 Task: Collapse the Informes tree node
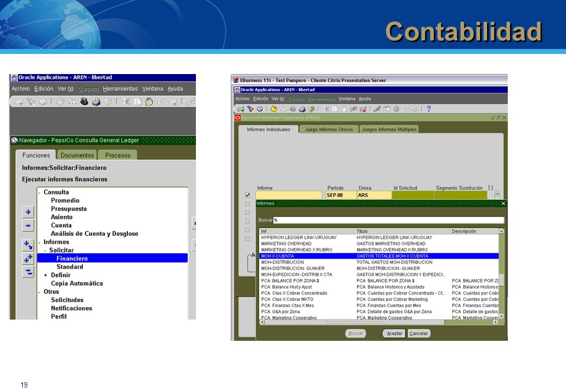click(39, 243)
